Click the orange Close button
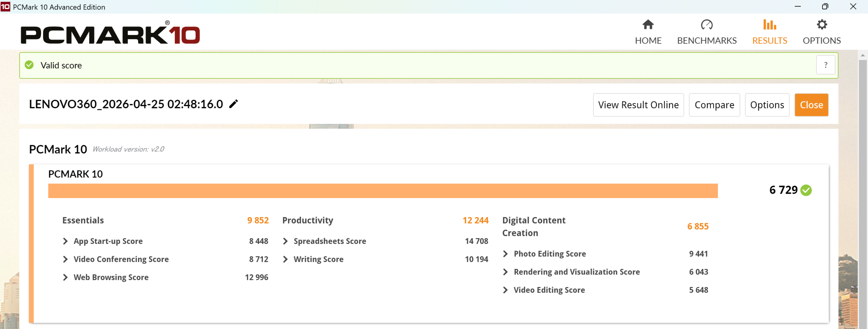Image resolution: width=868 pixels, height=329 pixels. 811,105
